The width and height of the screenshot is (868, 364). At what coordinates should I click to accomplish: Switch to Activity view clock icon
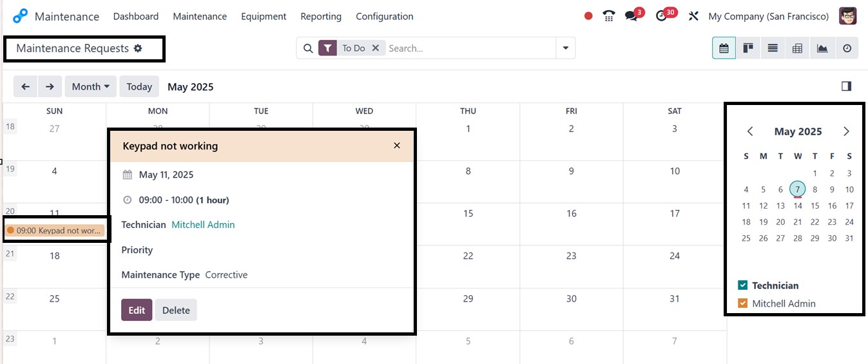tap(847, 48)
